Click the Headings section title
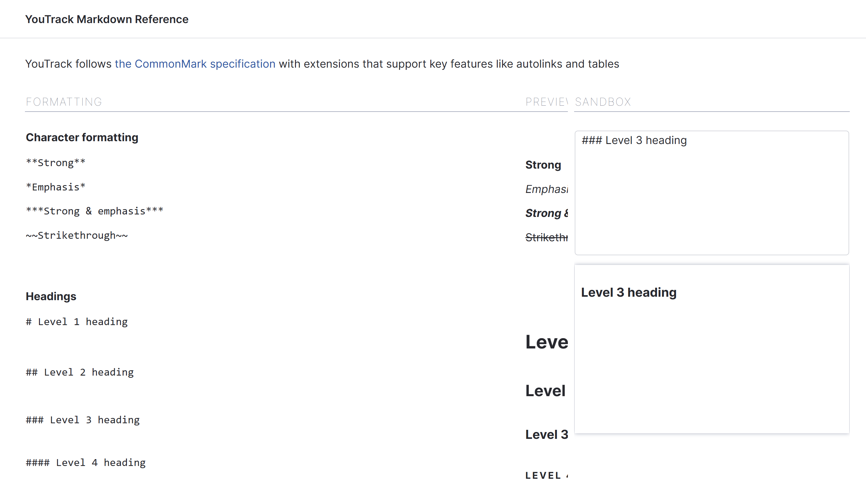Viewport: 866px width, 504px height. pos(51,296)
